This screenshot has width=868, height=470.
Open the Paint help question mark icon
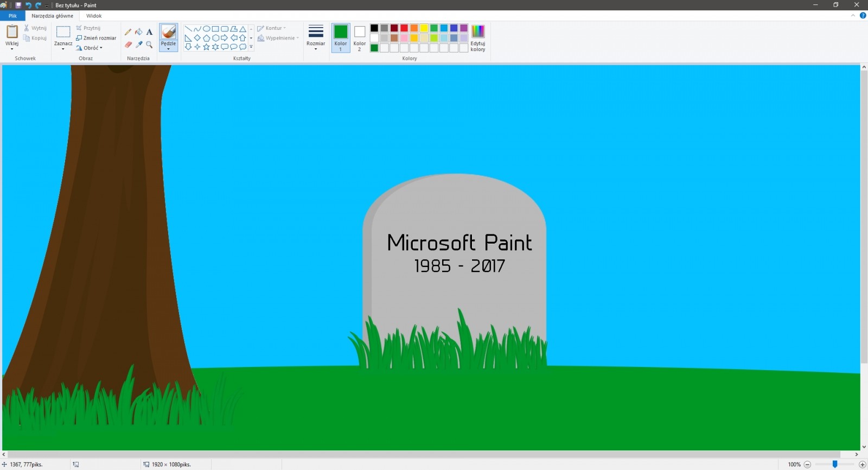tap(863, 16)
